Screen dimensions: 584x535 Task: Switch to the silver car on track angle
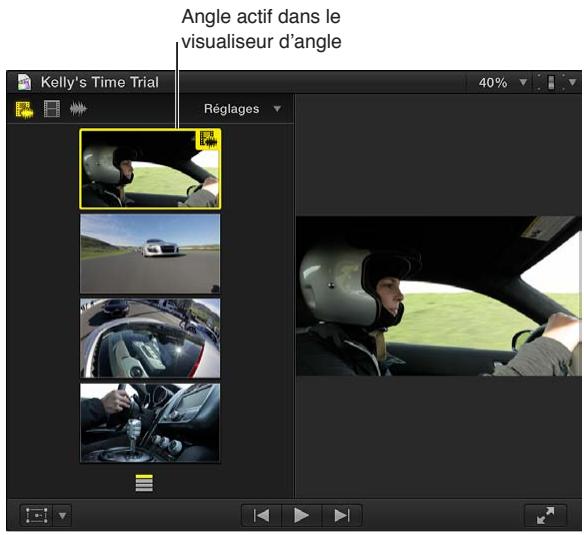coord(150,253)
